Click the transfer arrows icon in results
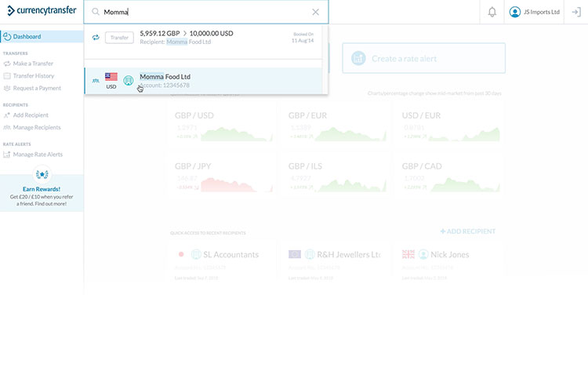Screen dimensions: 588x368 click(x=96, y=37)
